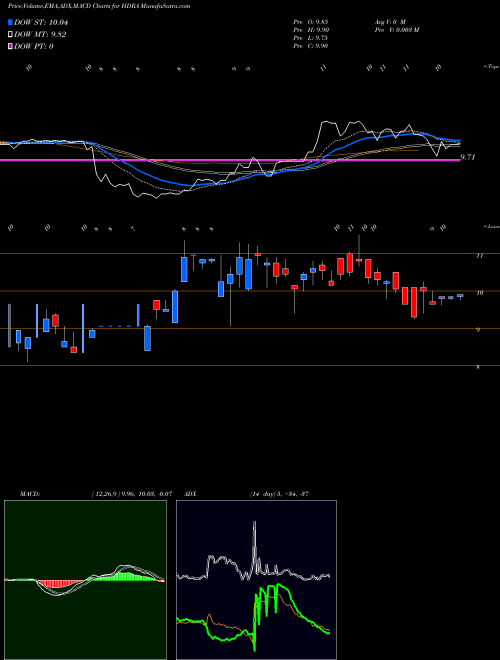Click the blue DOW ST legend swatch
This screenshot has width=500, height=660.
click(11, 22)
